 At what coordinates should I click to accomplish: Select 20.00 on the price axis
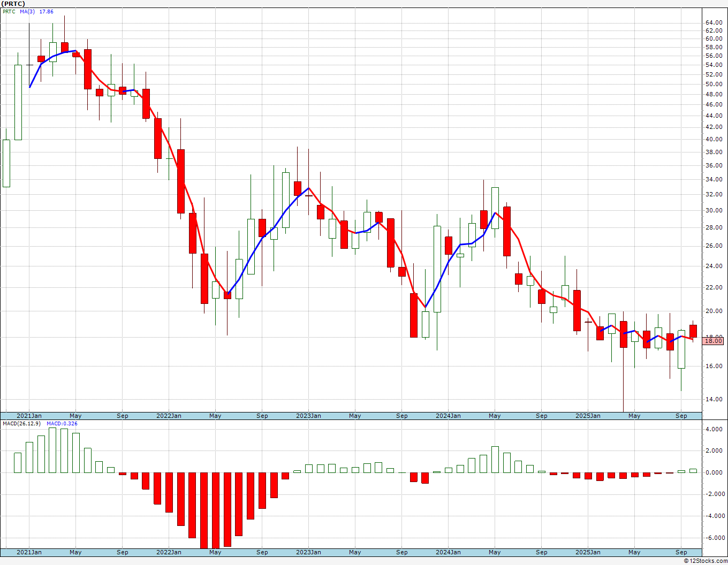714,311
